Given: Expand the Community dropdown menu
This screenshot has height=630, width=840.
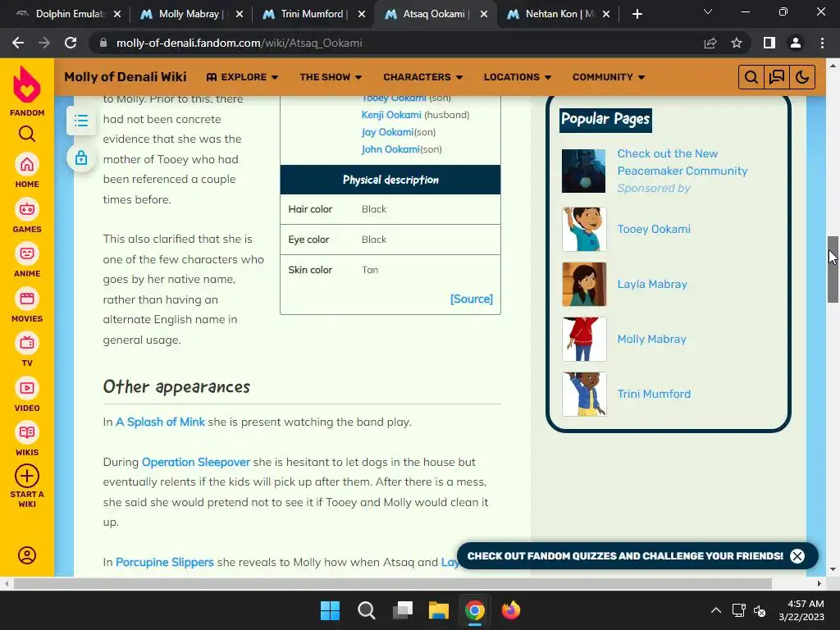Looking at the screenshot, I should click(x=609, y=77).
